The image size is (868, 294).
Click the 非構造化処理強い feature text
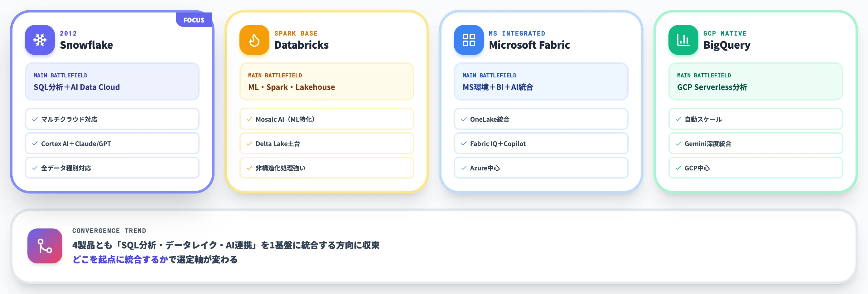pyautogui.click(x=280, y=168)
